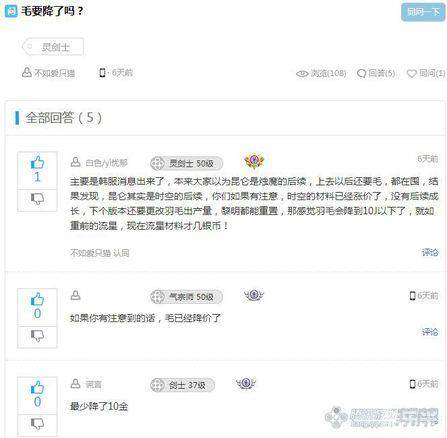Open the 回答(5) replies counter
Viewport: 447px width, 438px height.
point(376,73)
